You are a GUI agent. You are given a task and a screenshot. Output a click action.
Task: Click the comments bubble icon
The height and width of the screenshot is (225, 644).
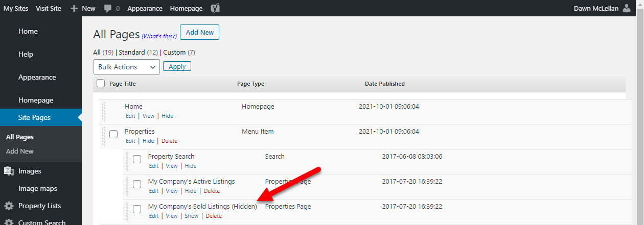pyautogui.click(x=107, y=8)
